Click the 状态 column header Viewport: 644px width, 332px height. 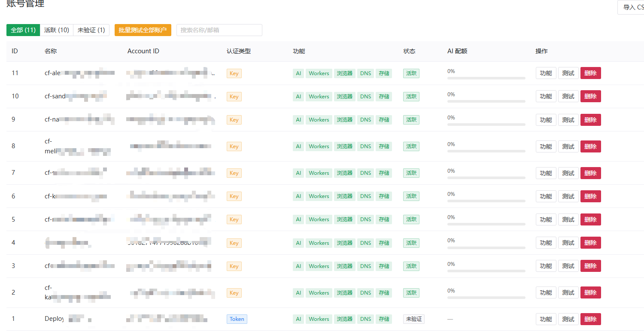tap(409, 51)
